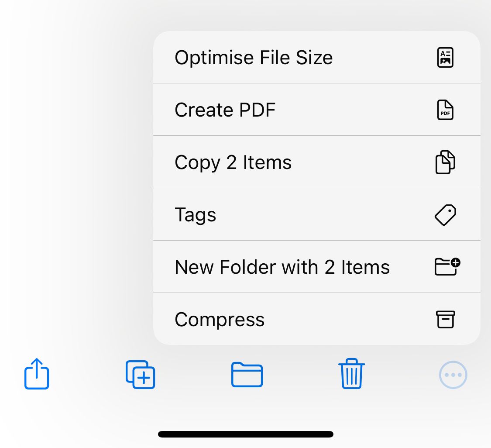This screenshot has height=448, width=491.
Task: Select the Duplicate icon
Action: (140, 374)
